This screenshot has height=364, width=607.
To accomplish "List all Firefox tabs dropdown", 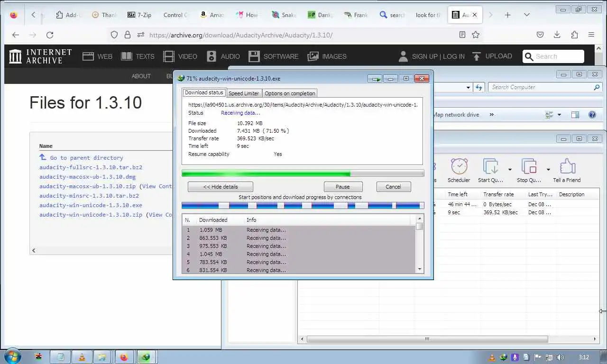I will (x=526, y=15).
